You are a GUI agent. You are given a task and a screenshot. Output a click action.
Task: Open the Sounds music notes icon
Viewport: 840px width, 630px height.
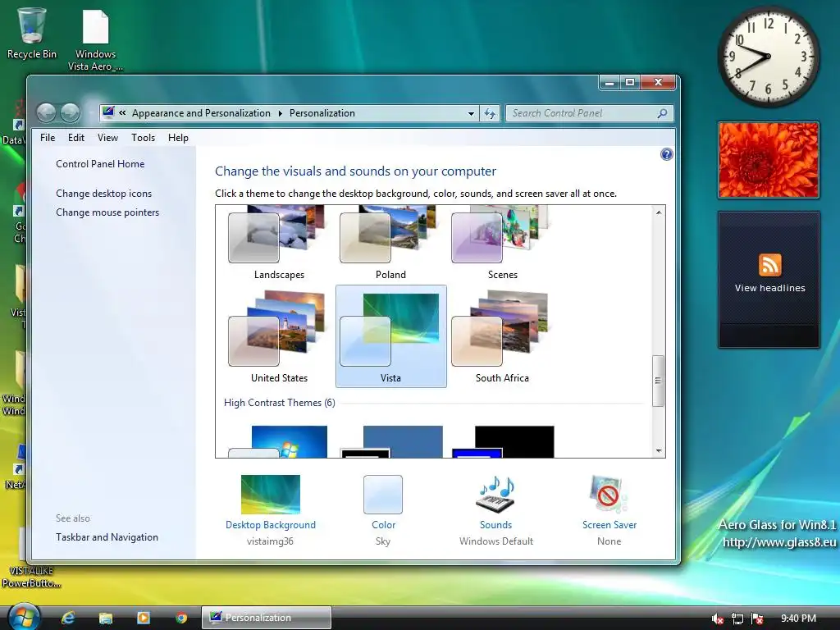pos(495,494)
